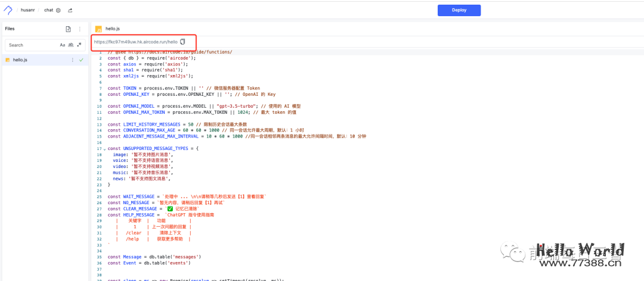Click 'const sha1 = require('sha1')' line
The height and width of the screenshot is (281, 644).
[145, 70]
